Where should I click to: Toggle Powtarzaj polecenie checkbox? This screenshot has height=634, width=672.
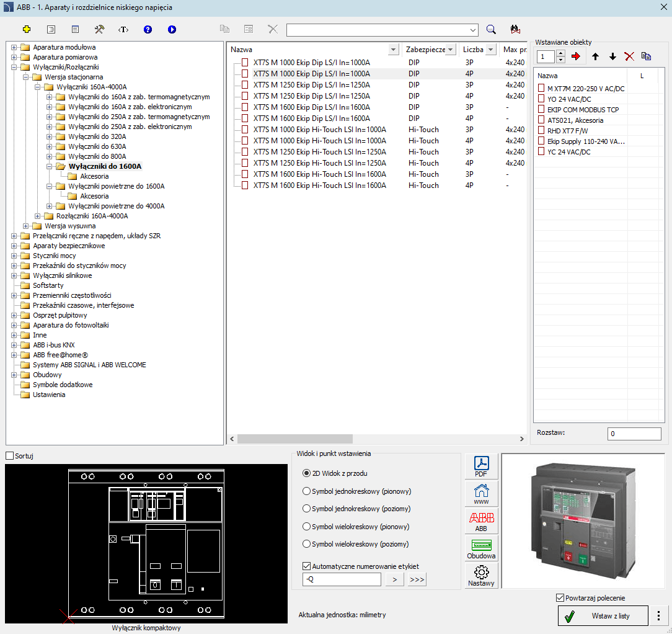pyautogui.click(x=560, y=598)
